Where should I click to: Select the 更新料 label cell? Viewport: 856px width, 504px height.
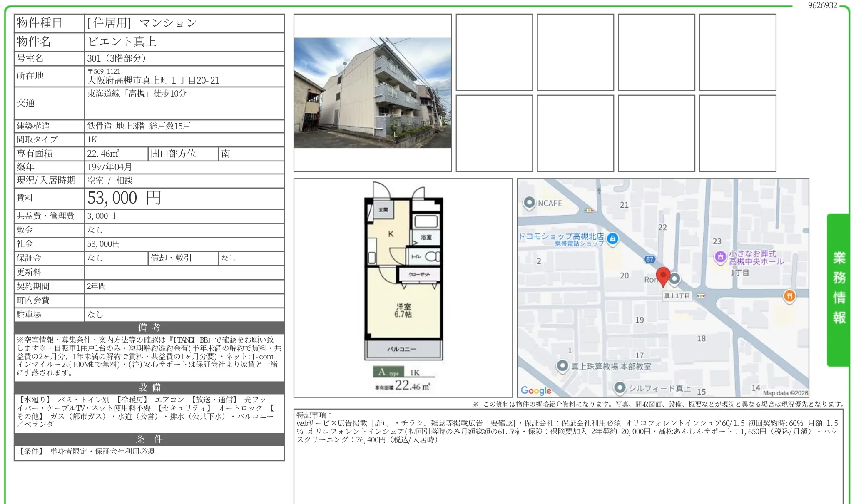coord(49,272)
